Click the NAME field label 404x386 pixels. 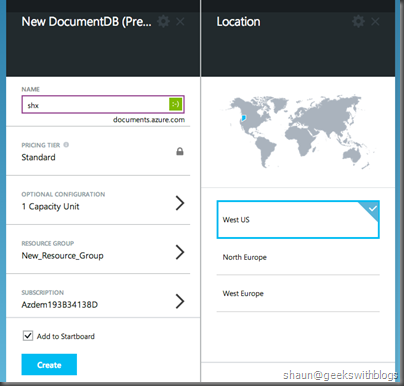[x=31, y=89]
